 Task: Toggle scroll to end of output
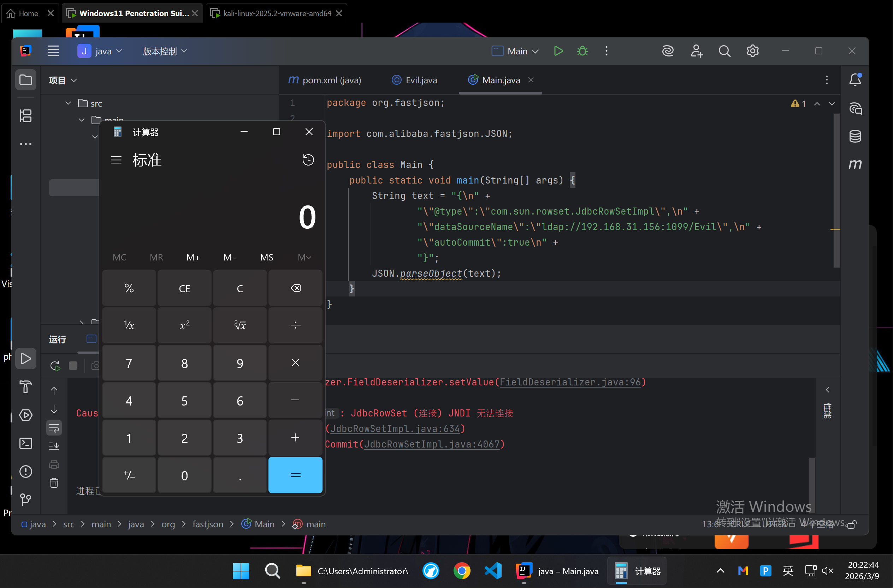(x=54, y=446)
